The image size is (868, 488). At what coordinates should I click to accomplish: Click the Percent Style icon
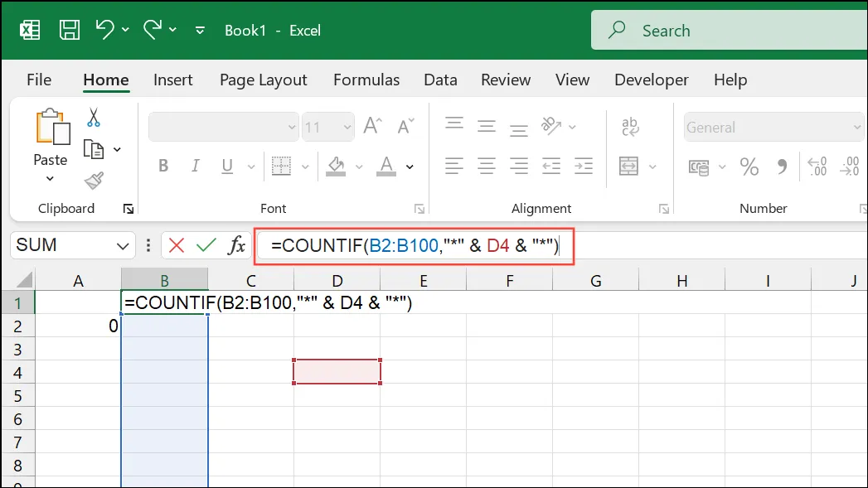[749, 167]
